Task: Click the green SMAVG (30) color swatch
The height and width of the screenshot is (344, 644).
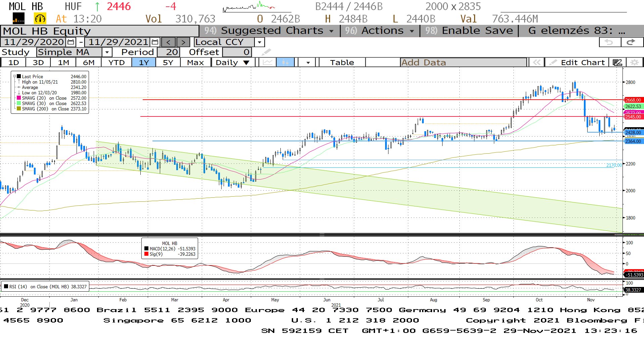Action: 19,103
